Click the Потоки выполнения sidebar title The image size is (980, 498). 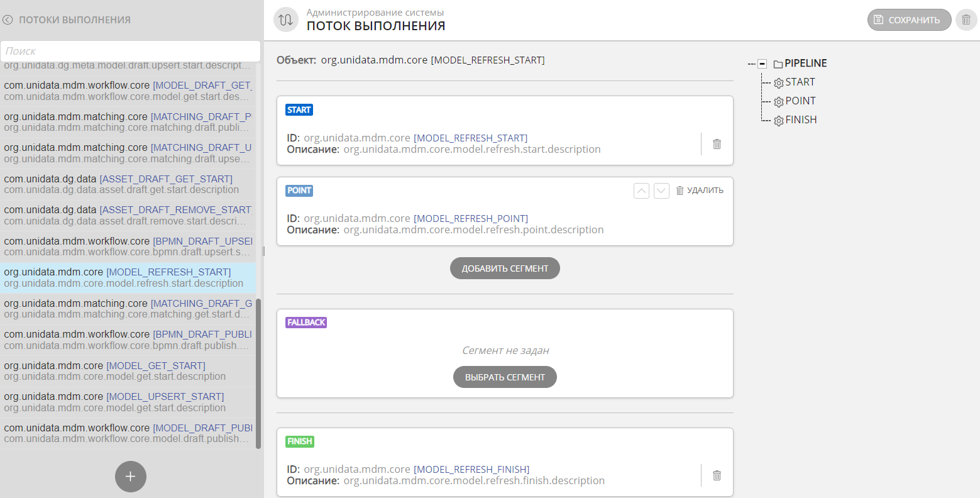(x=75, y=19)
